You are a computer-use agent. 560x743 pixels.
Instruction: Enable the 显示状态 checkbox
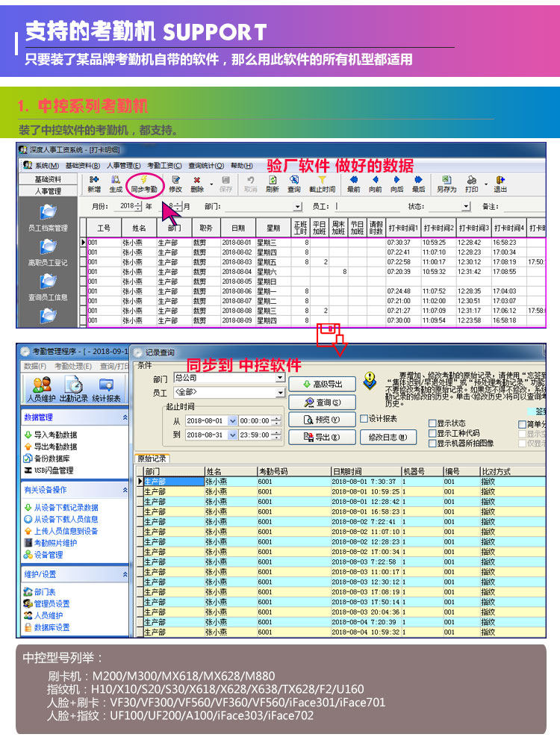coord(432,423)
